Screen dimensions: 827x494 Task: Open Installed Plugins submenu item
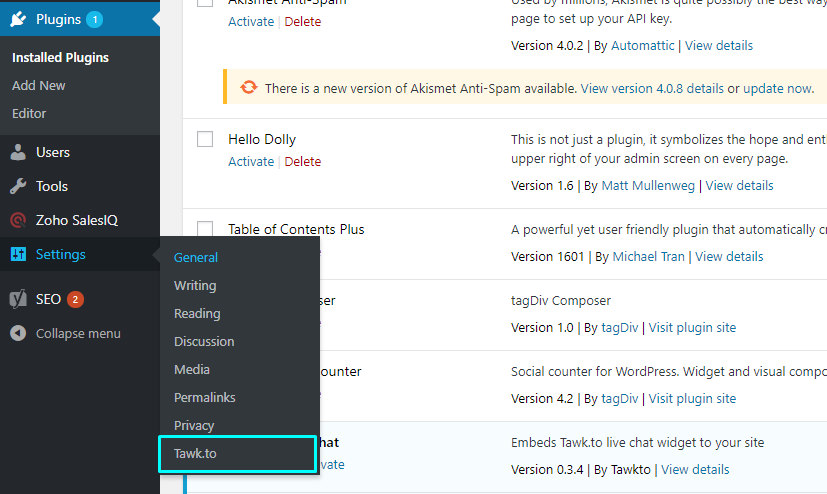point(60,57)
